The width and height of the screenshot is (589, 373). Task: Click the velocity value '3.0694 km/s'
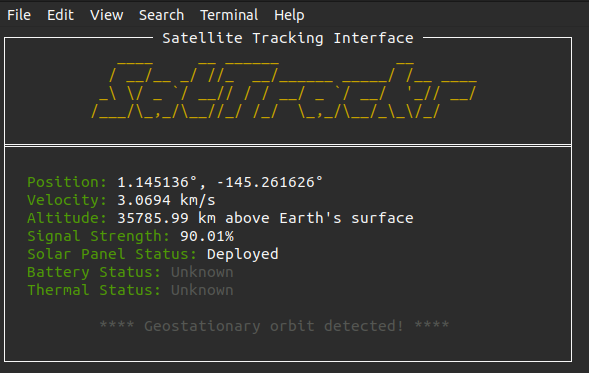166,200
